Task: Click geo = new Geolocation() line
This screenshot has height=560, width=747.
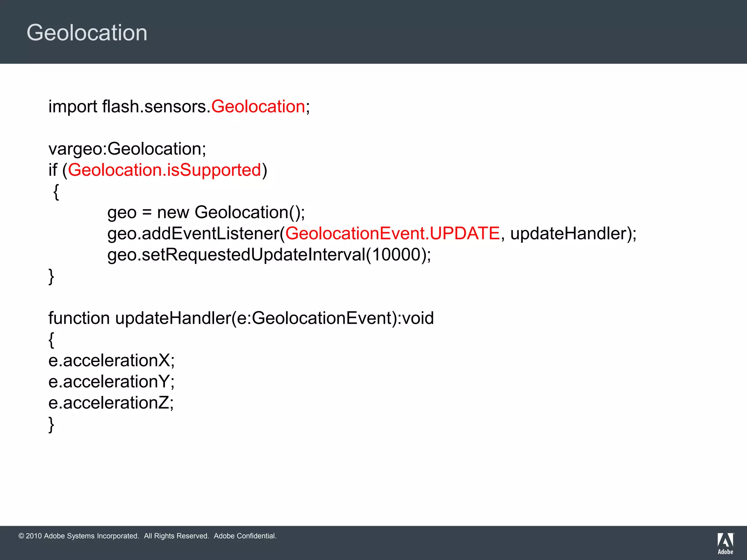Action: [x=206, y=212]
